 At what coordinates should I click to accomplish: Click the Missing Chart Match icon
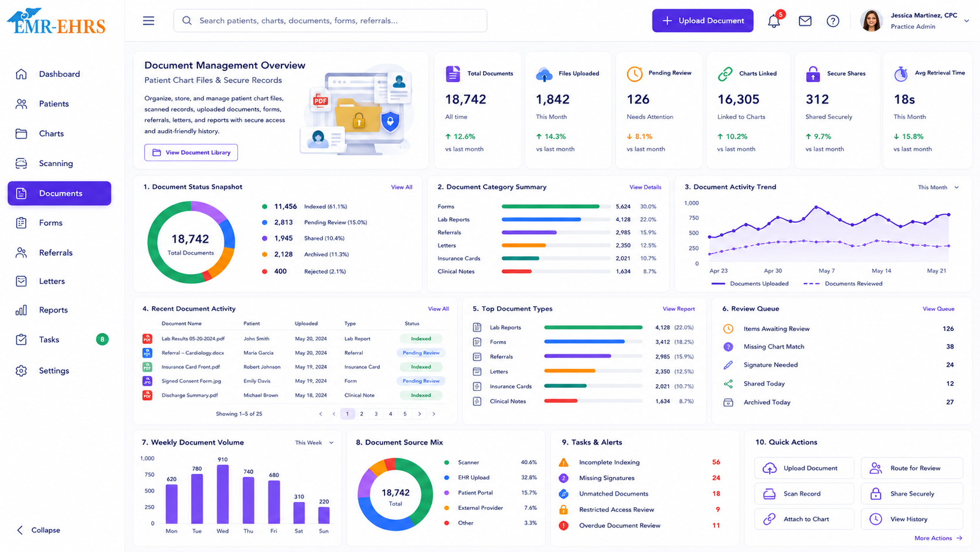point(728,347)
